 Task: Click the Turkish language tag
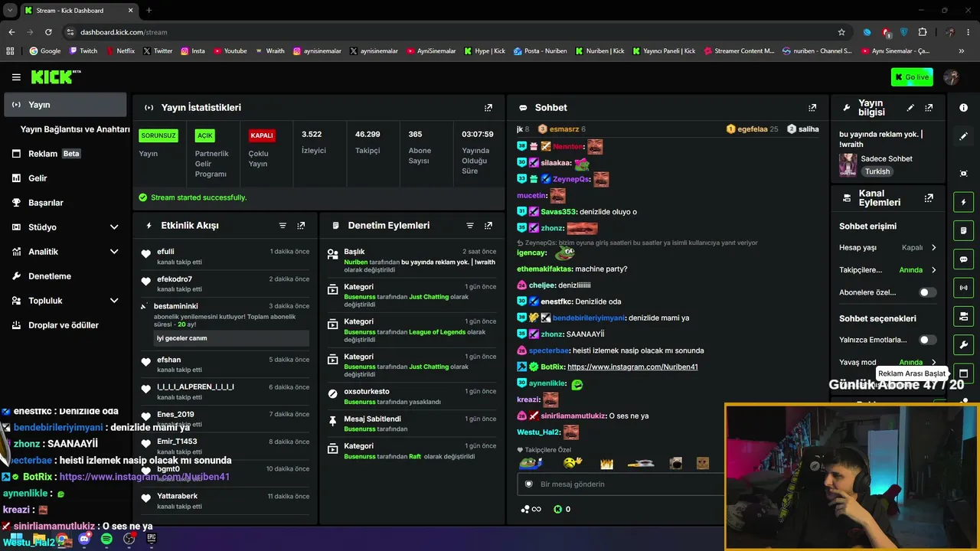(877, 171)
